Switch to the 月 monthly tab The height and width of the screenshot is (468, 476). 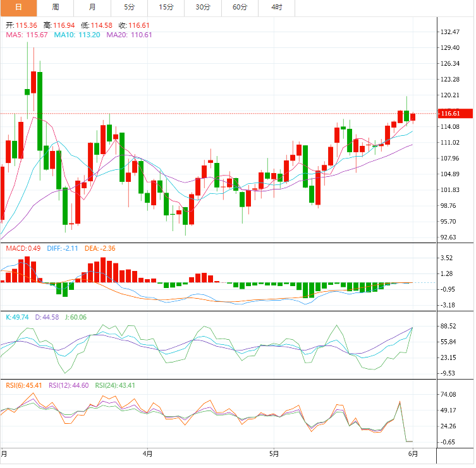92,8
